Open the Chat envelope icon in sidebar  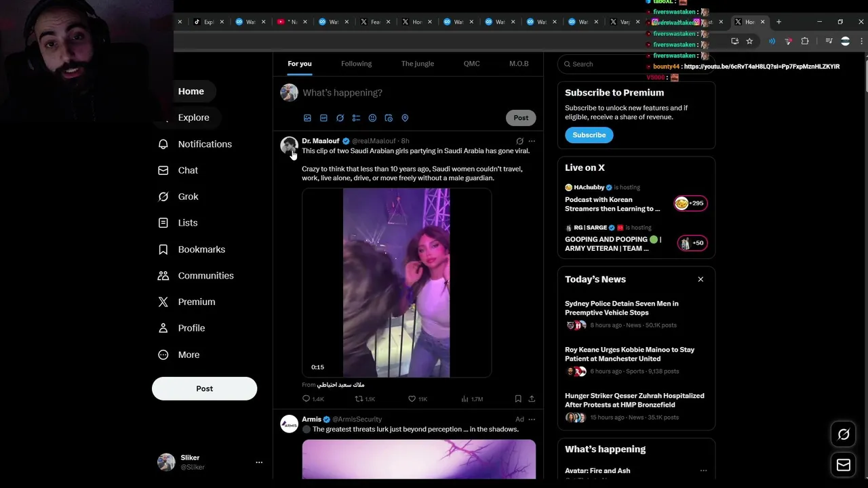pos(163,171)
